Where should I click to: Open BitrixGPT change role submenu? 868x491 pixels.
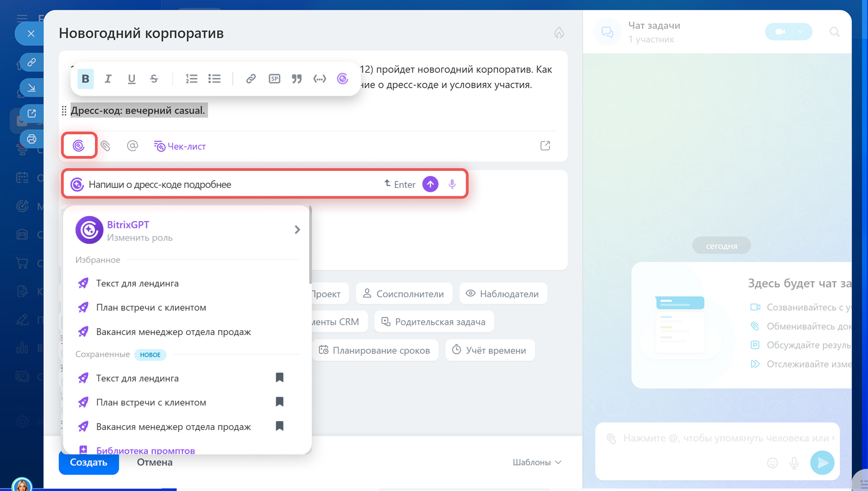pyautogui.click(x=297, y=230)
